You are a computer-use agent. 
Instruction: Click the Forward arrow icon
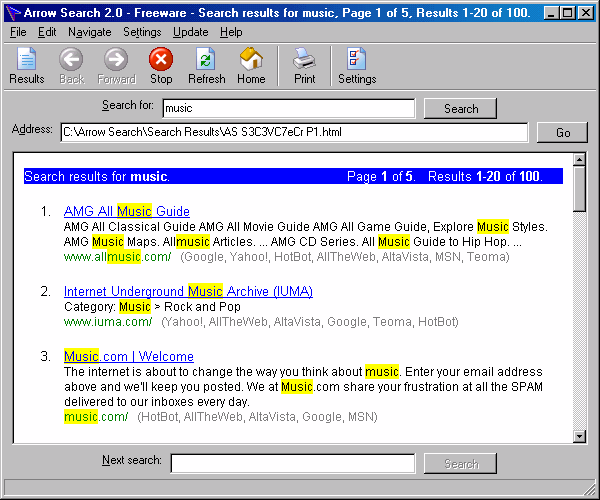116,59
